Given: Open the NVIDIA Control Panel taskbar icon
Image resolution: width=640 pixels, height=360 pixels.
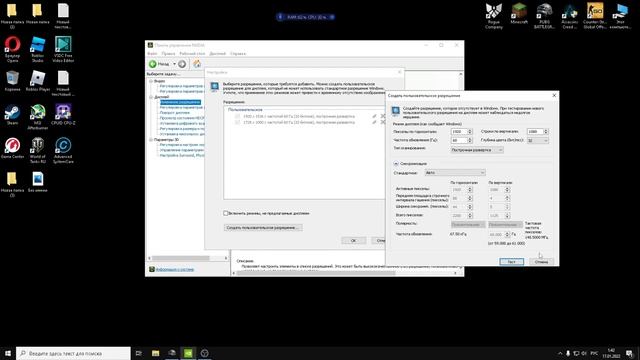Looking at the screenshot, I should point(188,353).
